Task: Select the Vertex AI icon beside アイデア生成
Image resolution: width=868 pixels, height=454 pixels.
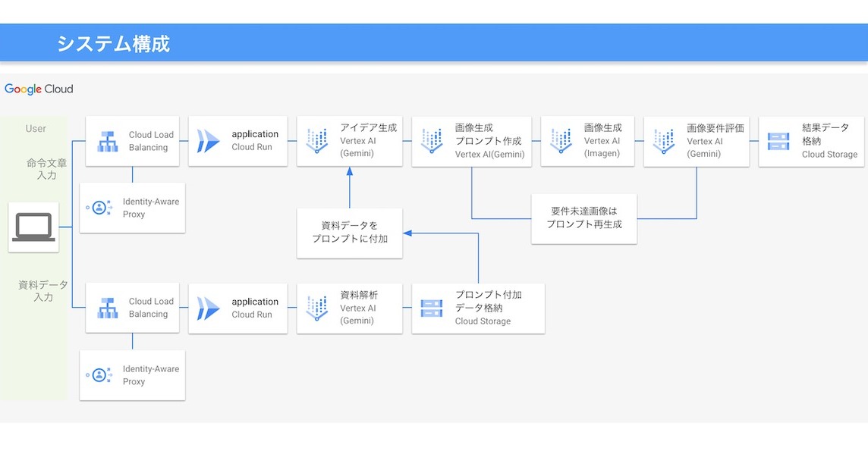Action: [x=316, y=141]
